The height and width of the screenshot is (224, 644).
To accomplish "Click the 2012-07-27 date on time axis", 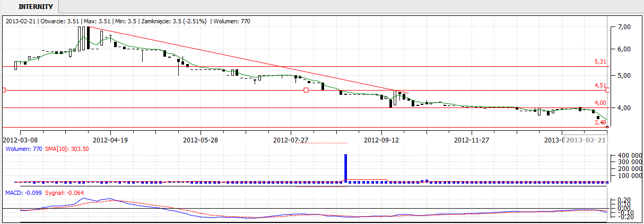I will click(x=291, y=140).
